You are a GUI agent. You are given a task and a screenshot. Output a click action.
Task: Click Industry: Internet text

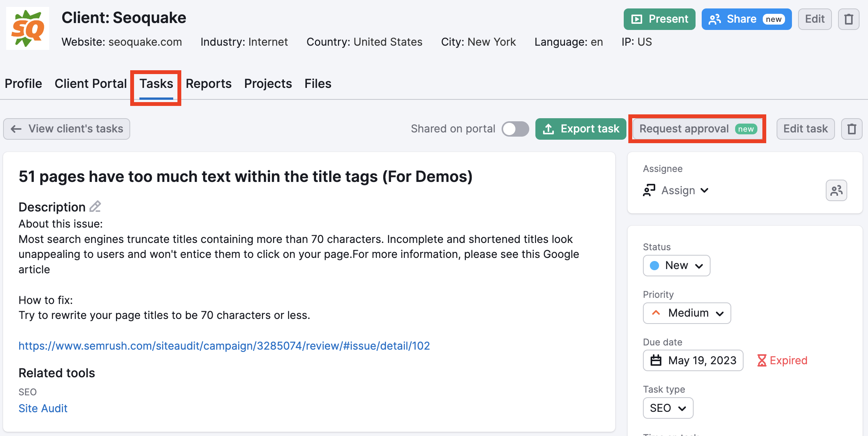point(244,42)
